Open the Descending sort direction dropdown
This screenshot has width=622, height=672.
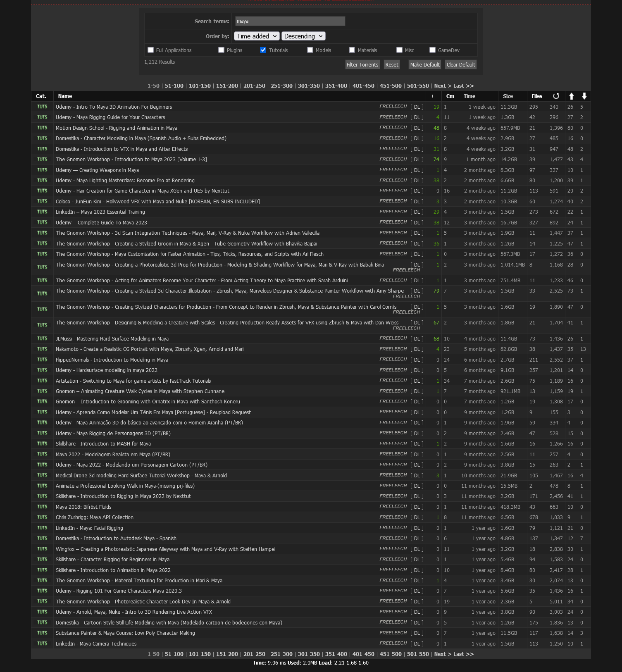[x=303, y=36]
